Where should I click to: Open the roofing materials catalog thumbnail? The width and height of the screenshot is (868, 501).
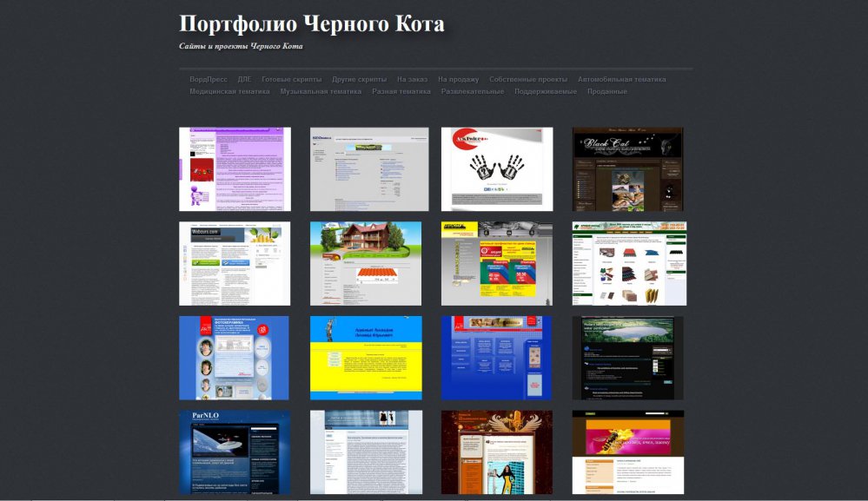point(629,264)
